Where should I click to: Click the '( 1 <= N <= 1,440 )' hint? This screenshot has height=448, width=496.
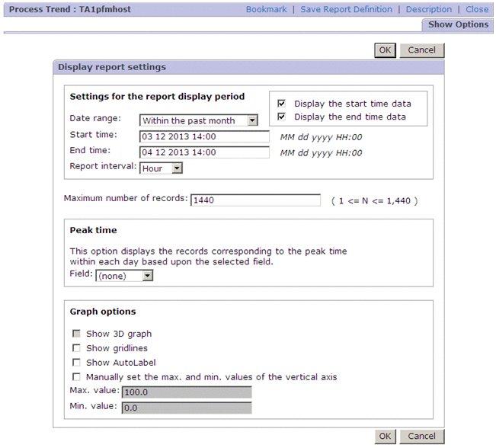tap(375, 201)
